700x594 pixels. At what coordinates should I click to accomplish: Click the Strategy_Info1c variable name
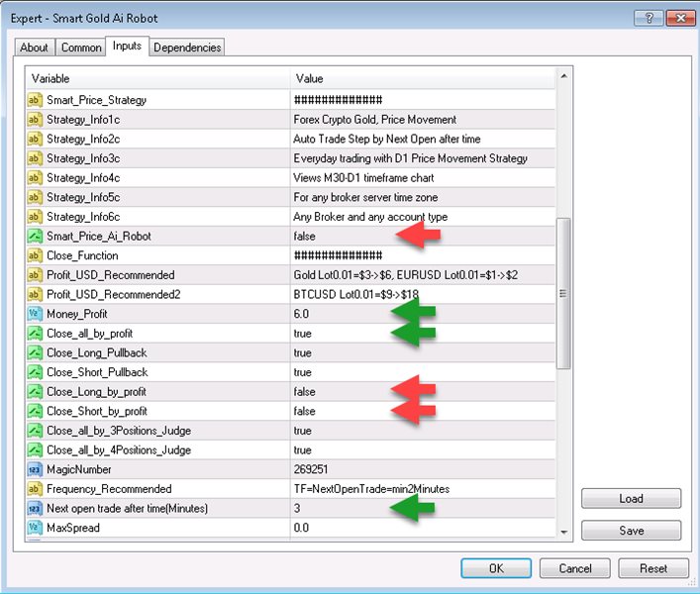pos(83,120)
